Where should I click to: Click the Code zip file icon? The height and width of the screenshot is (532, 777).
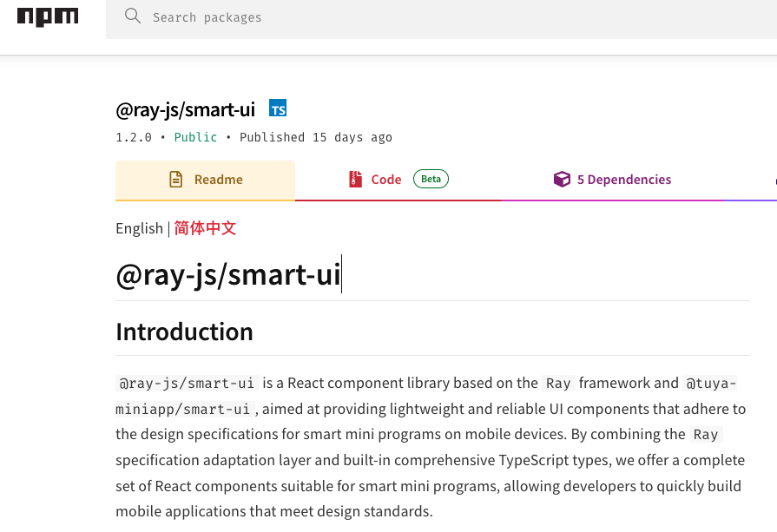(x=355, y=180)
